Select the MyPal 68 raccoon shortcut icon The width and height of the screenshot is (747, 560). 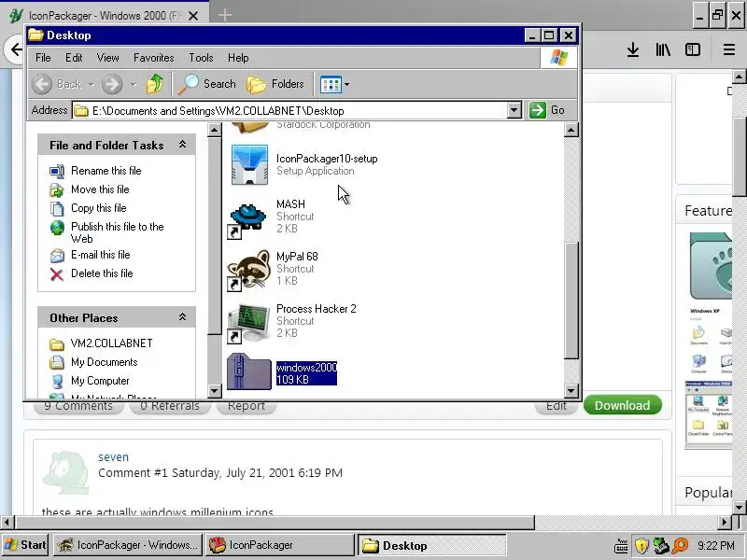click(248, 271)
